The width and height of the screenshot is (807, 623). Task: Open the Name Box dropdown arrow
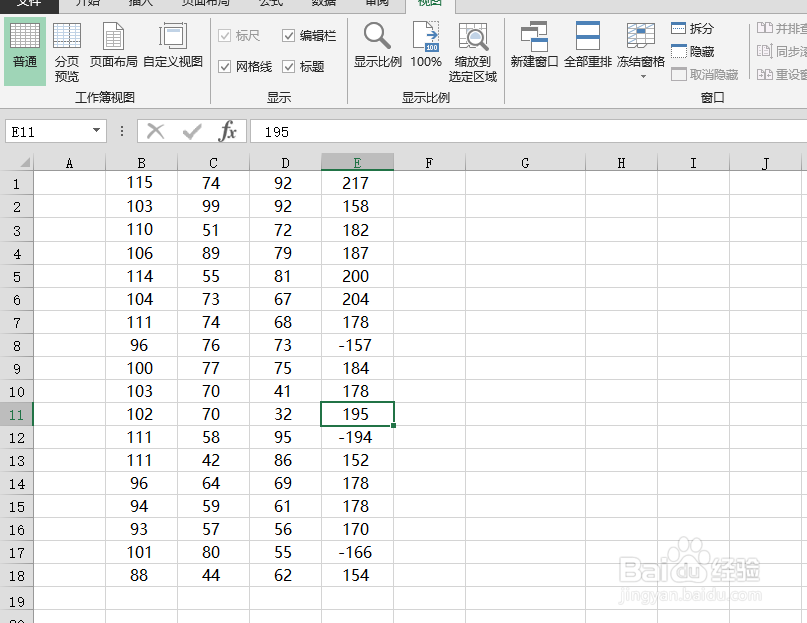point(96,130)
